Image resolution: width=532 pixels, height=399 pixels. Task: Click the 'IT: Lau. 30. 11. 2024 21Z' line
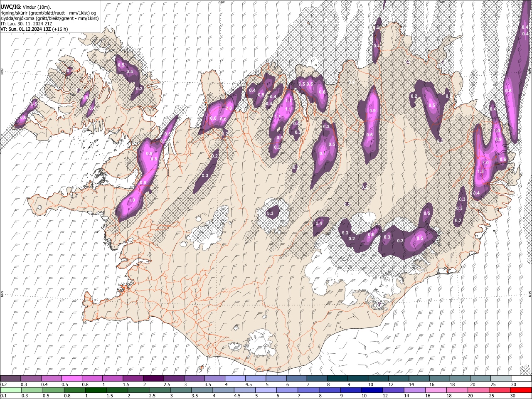point(26,24)
